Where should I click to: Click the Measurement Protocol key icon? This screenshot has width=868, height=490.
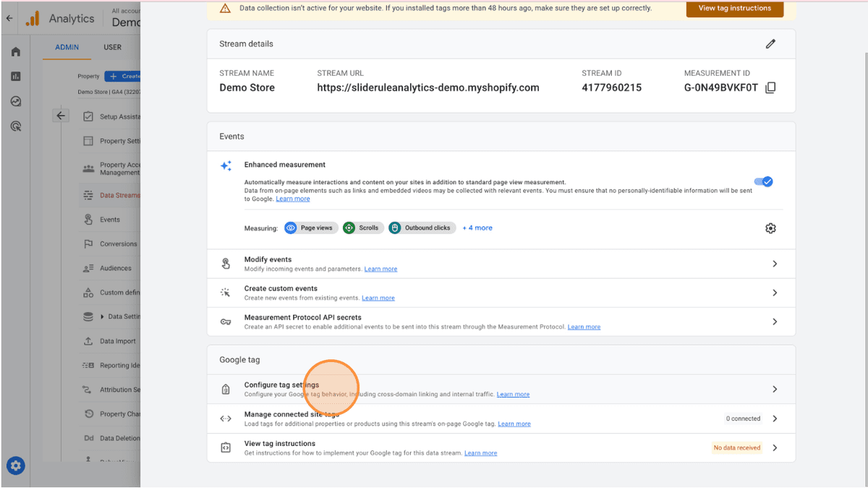[226, 322]
